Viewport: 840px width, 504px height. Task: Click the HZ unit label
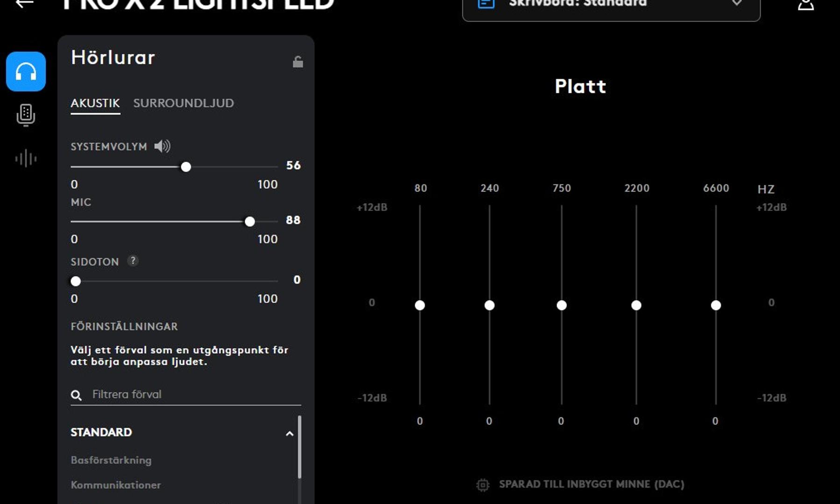pyautogui.click(x=766, y=189)
